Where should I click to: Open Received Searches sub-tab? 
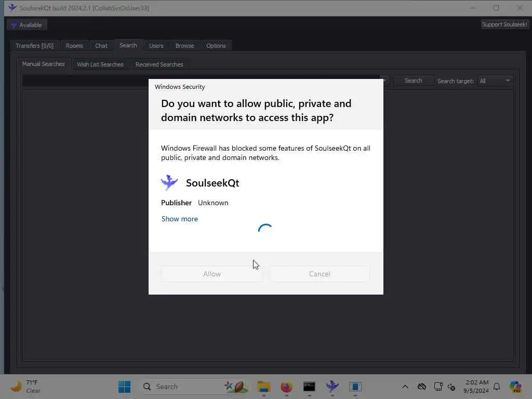point(159,64)
